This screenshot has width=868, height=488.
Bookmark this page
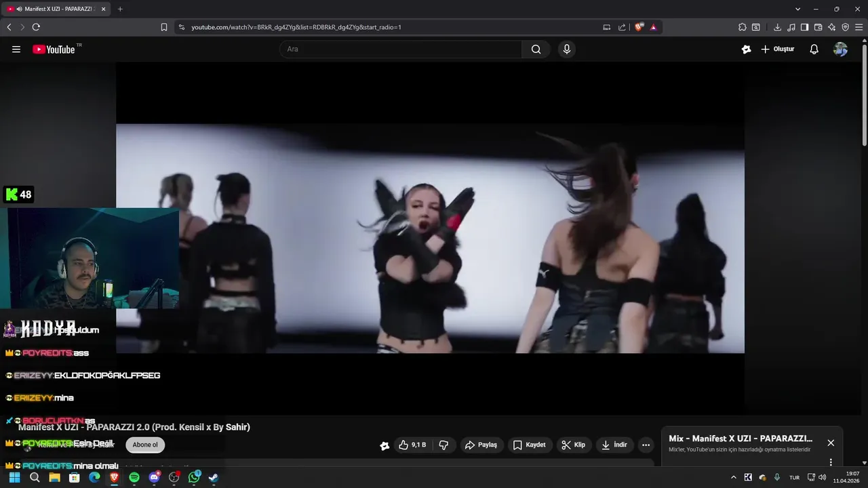click(164, 27)
